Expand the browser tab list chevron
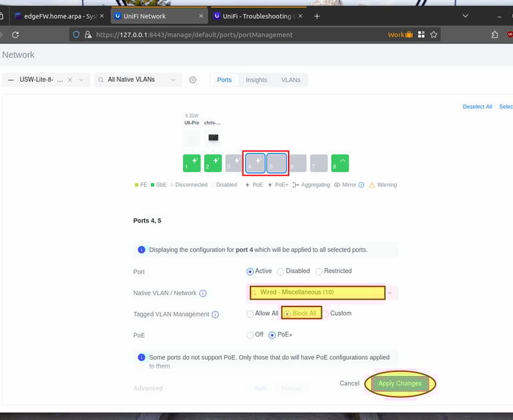 click(465, 16)
